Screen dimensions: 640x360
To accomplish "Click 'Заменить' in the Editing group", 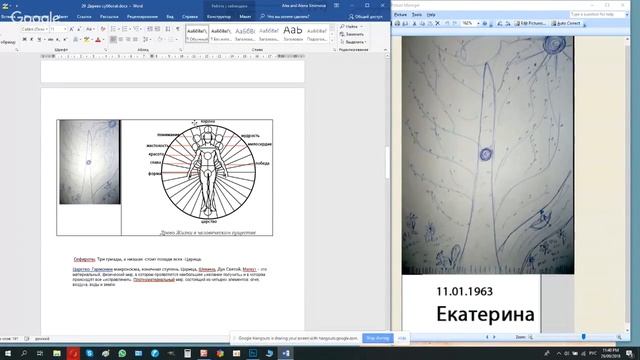I will click(x=352, y=34).
